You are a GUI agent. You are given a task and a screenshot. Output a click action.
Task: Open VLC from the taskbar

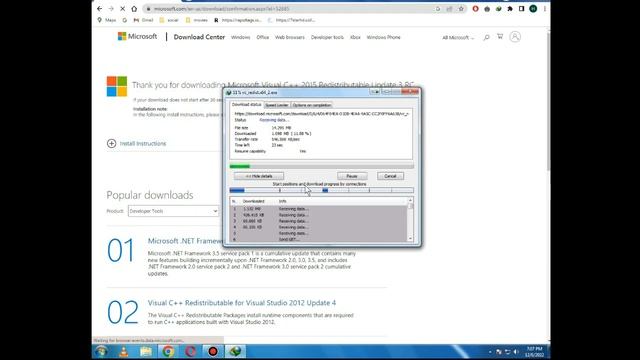click(123, 351)
